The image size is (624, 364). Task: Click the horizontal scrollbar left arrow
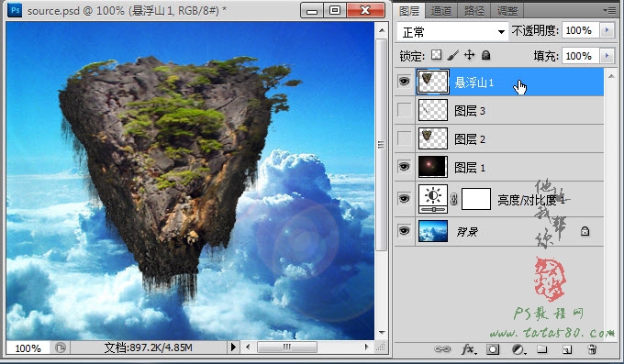pos(248,347)
